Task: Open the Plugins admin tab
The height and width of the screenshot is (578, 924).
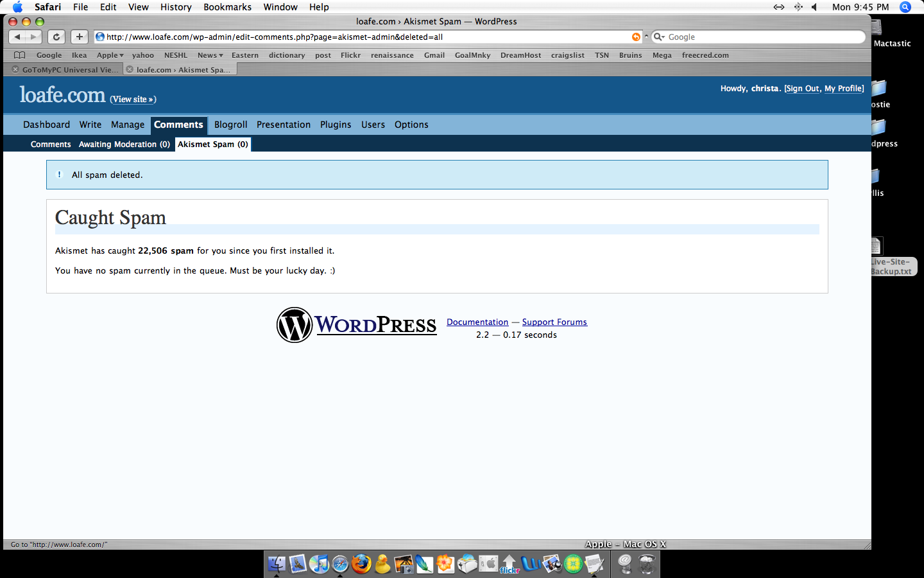Action: click(x=336, y=125)
